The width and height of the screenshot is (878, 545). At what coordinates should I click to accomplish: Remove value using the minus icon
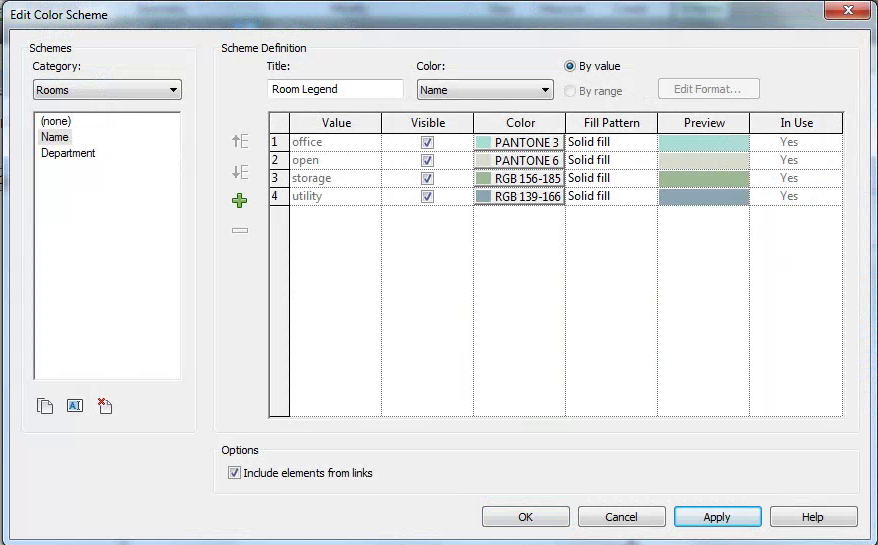(240, 230)
